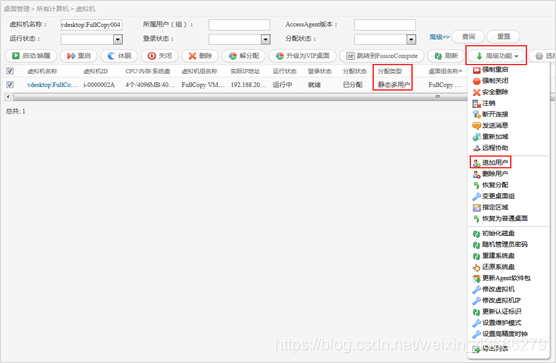Screen dimensions: 556x363
Task: Click the i-0000002A cell
Action: point(99,85)
